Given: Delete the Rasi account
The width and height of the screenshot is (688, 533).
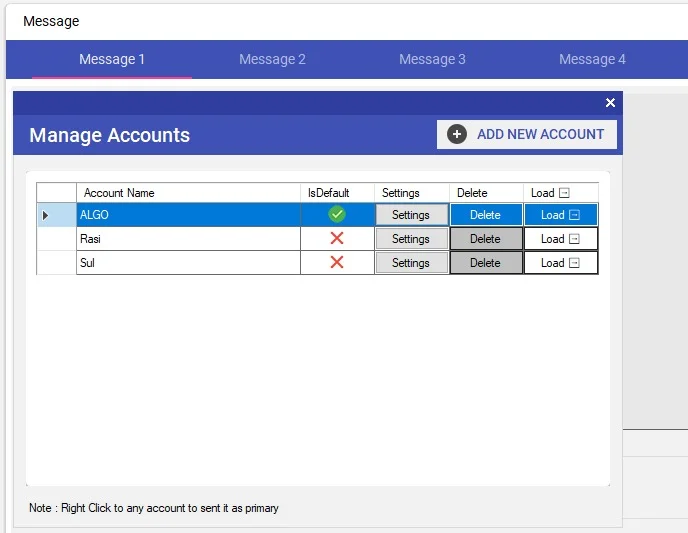Looking at the screenshot, I should 485,239.
